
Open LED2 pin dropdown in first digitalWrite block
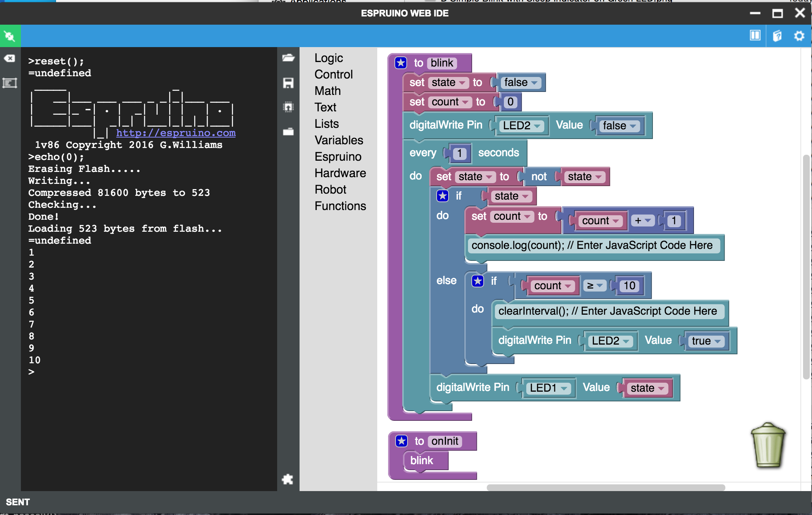[x=522, y=126]
